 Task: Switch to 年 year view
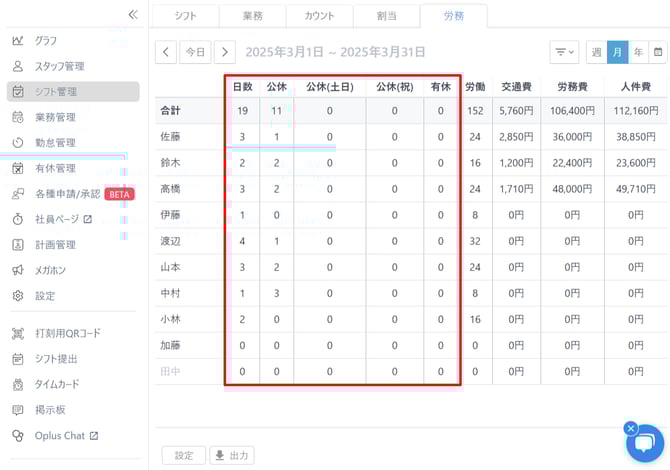[638, 52]
